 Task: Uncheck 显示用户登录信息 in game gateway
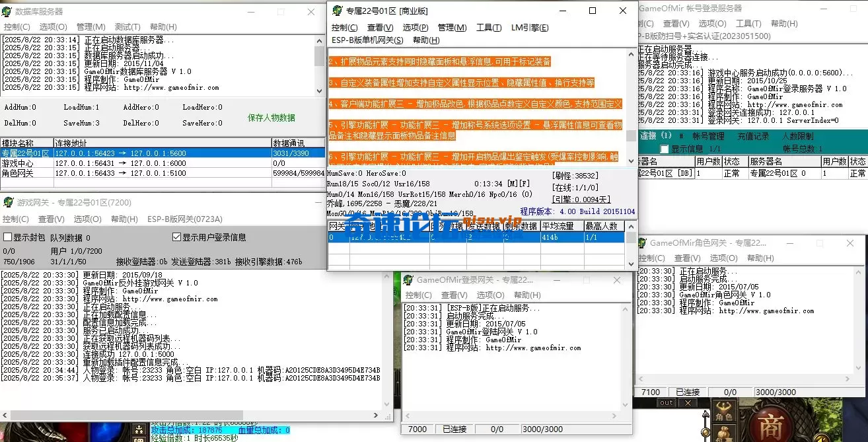click(x=176, y=237)
